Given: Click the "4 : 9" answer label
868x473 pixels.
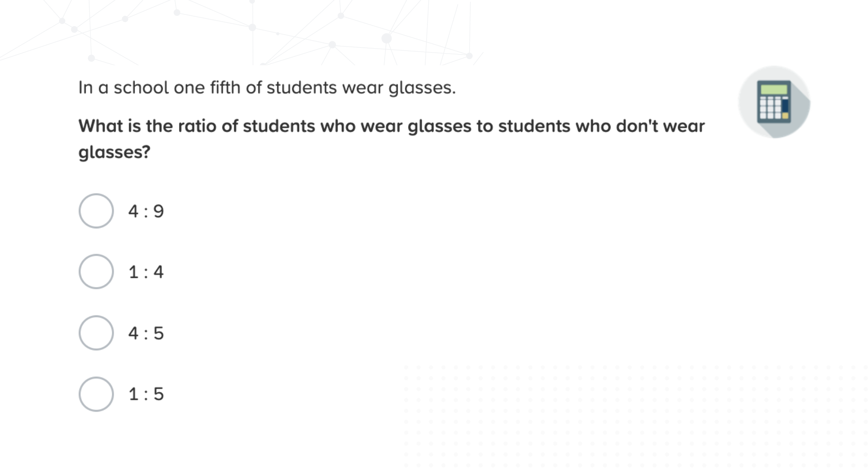Looking at the screenshot, I should tap(146, 211).
